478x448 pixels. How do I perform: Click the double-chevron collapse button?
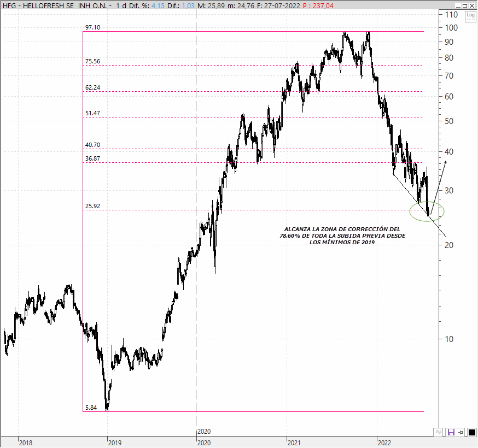439,432
